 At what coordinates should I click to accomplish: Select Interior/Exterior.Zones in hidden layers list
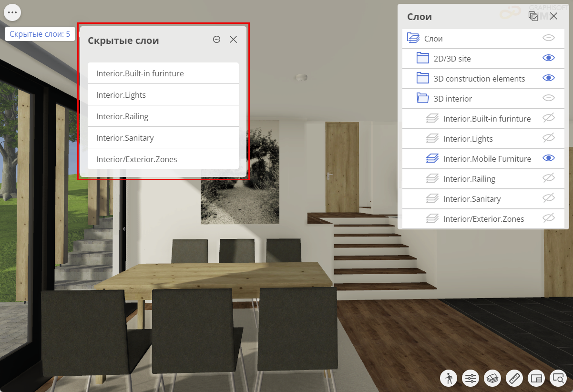coord(163,159)
